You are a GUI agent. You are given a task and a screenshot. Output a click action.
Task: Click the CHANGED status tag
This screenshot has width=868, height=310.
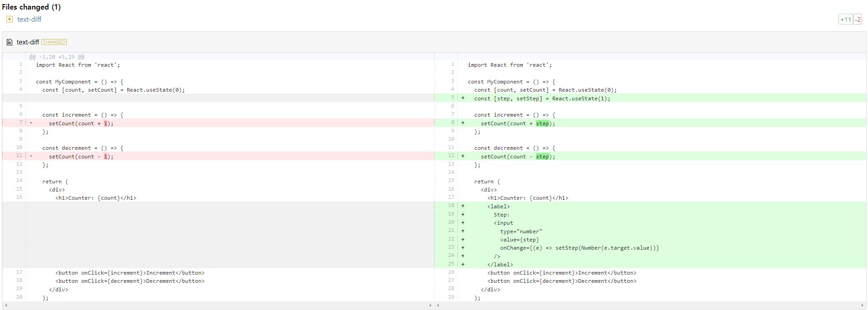(x=54, y=42)
